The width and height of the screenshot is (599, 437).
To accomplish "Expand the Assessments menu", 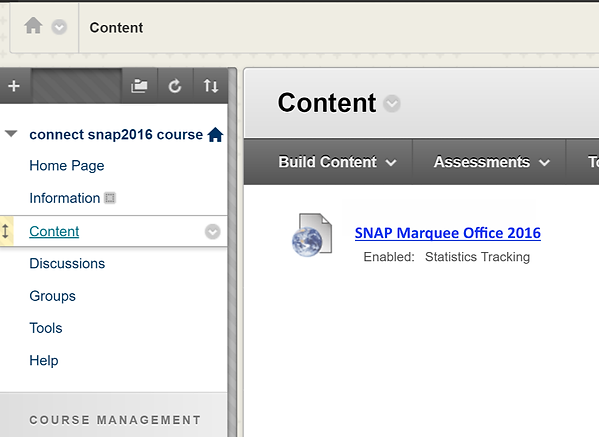I will (x=491, y=162).
